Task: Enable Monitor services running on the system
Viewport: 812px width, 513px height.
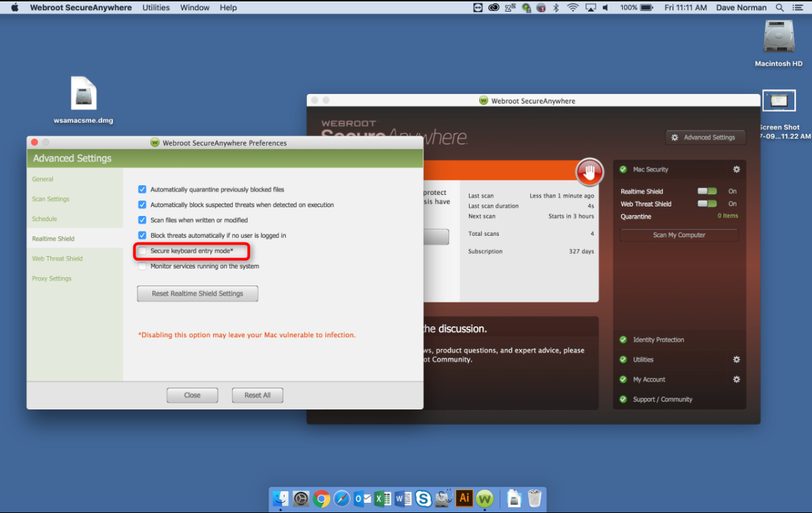Action: pyautogui.click(x=142, y=266)
